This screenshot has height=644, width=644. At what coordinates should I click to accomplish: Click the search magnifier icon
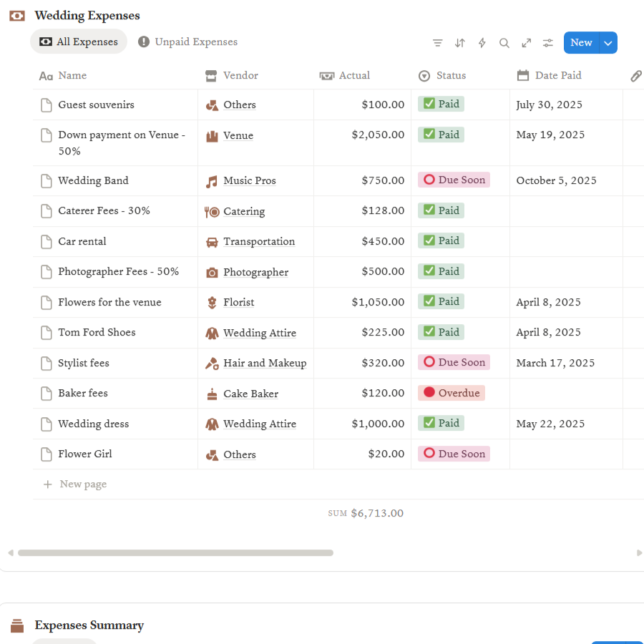click(504, 43)
